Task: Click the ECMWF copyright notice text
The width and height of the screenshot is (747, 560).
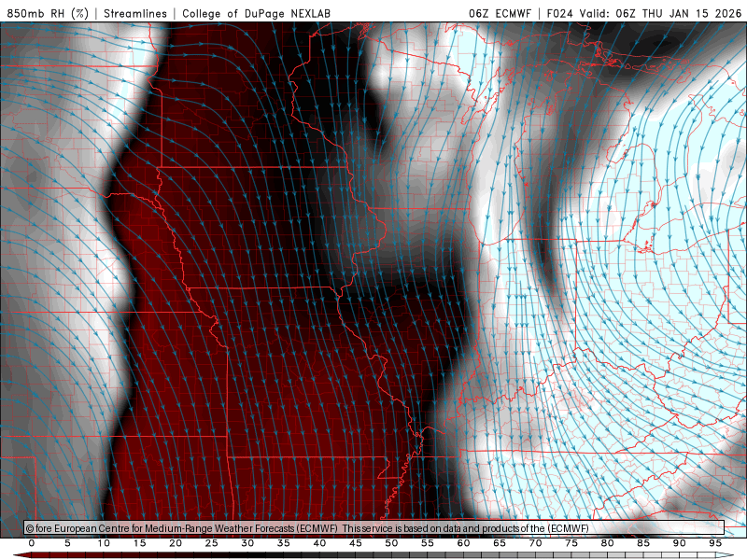Action: tap(307, 528)
